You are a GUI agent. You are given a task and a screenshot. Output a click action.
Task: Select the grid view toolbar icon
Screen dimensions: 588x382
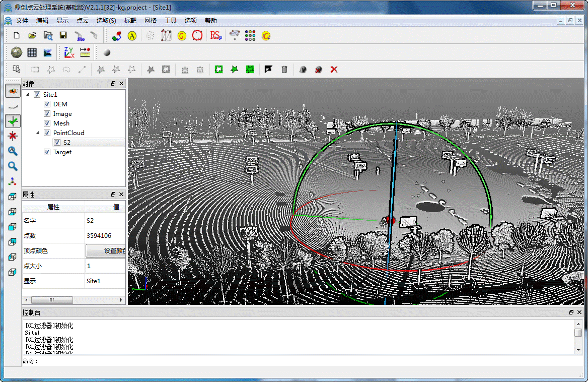click(x=32, y=52)
